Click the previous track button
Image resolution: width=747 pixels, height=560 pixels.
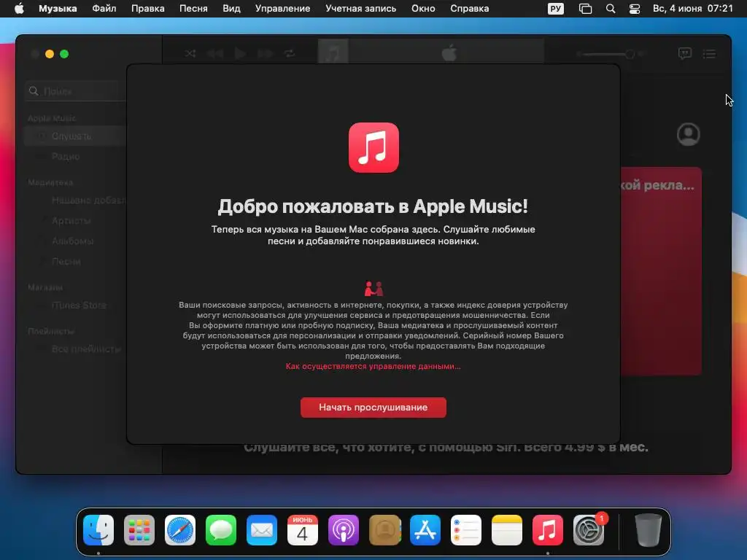215,53
